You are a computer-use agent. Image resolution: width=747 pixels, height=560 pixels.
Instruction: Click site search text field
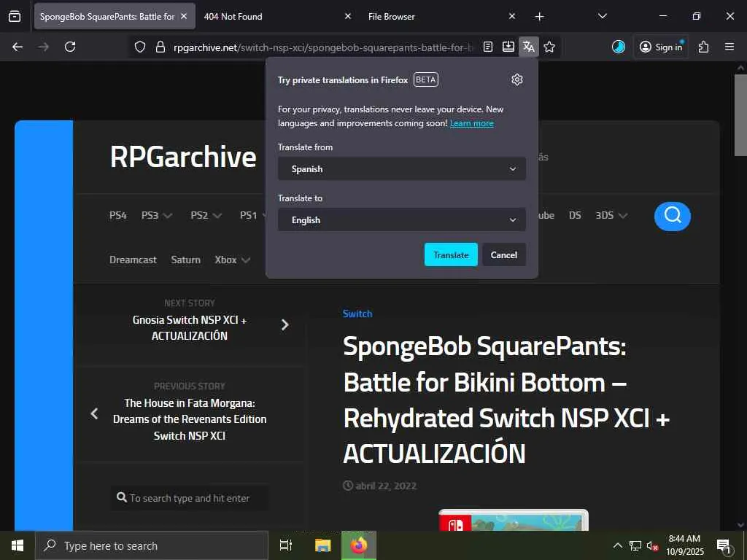pyautogui.click(x=190, y=498)
